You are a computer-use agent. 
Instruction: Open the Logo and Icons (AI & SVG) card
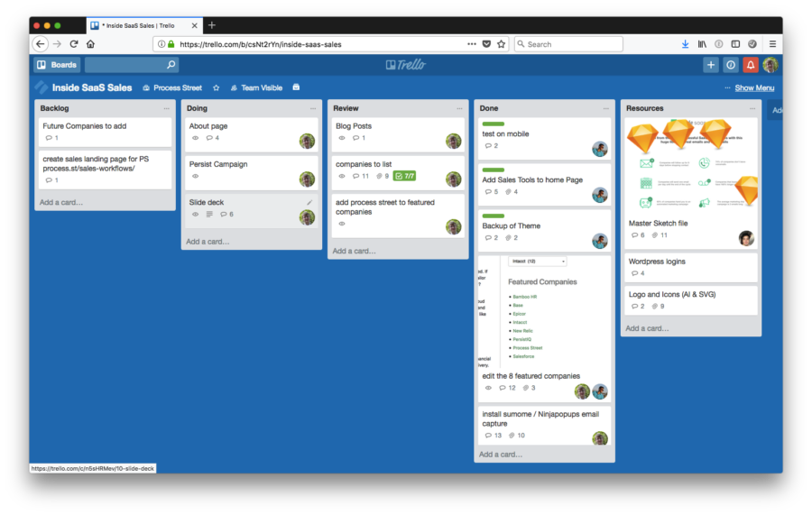tap(691, 300)
